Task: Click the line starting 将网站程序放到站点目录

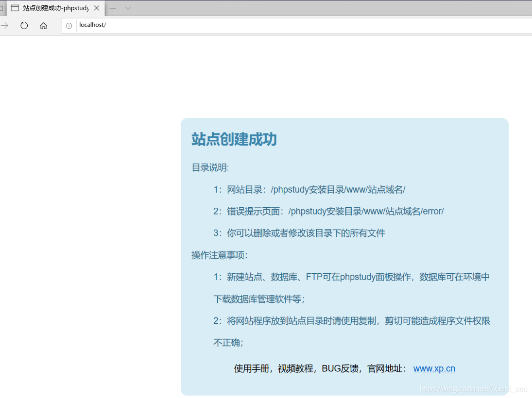Action: pyautogui.click(x=352, y=321)
